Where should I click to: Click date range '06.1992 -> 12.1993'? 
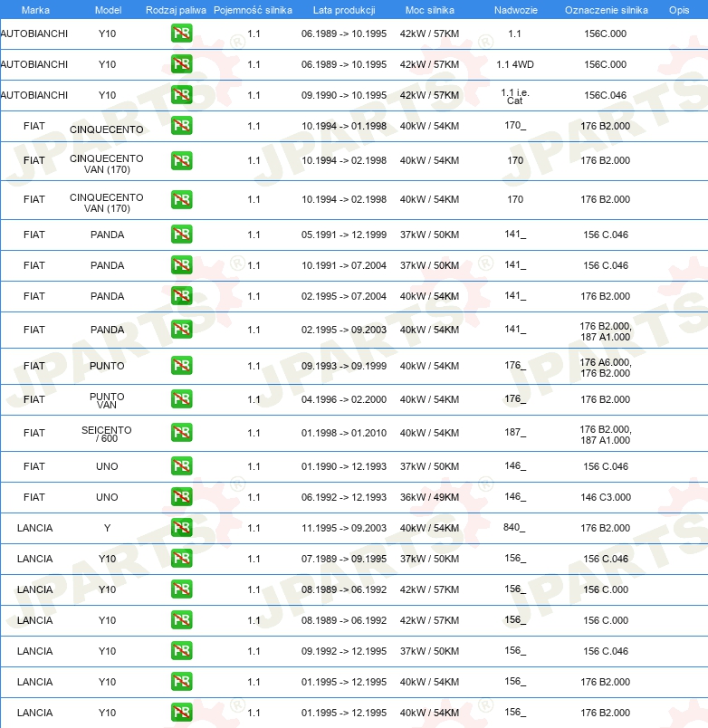click(343, 497)
